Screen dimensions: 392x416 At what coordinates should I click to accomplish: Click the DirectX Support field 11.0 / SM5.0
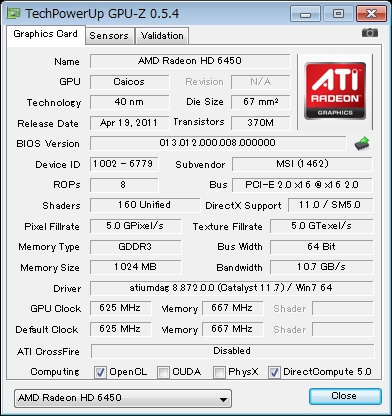click(x=330, y=205)
